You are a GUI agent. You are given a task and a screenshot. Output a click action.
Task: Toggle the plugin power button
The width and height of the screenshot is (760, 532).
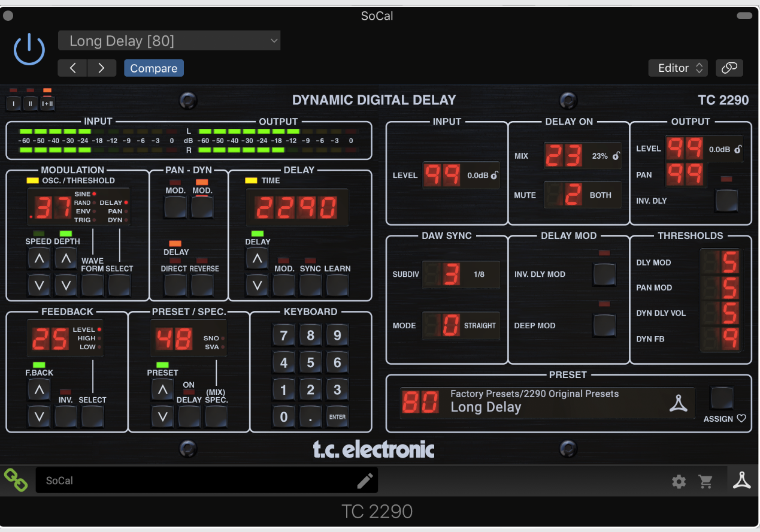29,49
